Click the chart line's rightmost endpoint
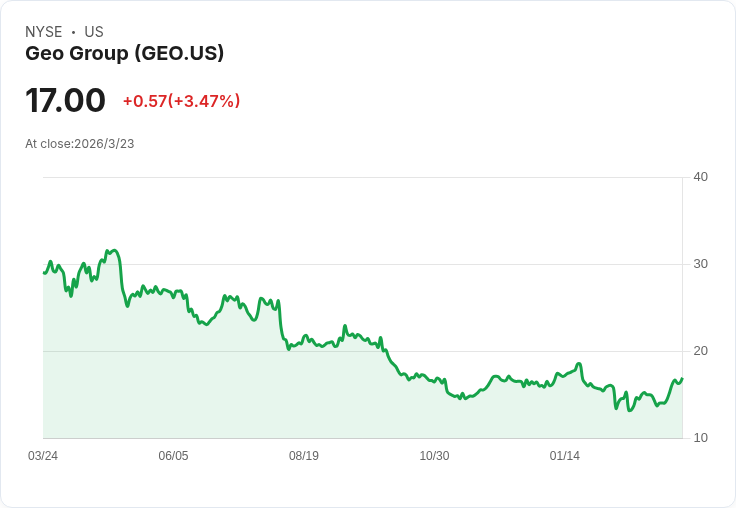736x508 pixels. [682, 378]
